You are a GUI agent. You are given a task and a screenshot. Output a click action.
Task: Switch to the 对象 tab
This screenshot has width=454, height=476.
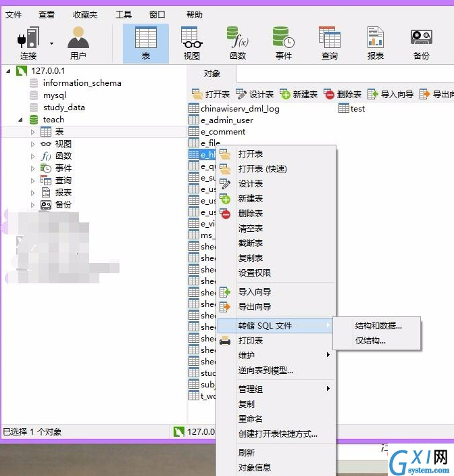(211, 74)
